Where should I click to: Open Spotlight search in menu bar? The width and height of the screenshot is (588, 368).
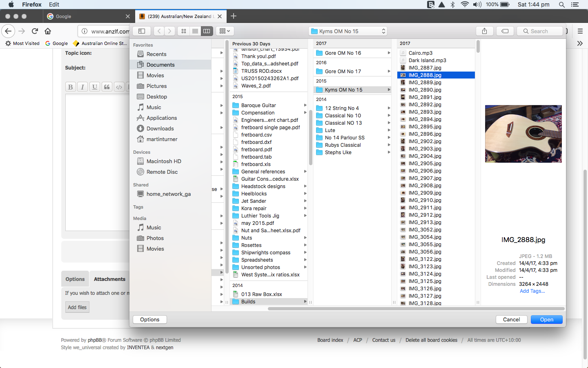pyautogui.click(x=562, y=4)
